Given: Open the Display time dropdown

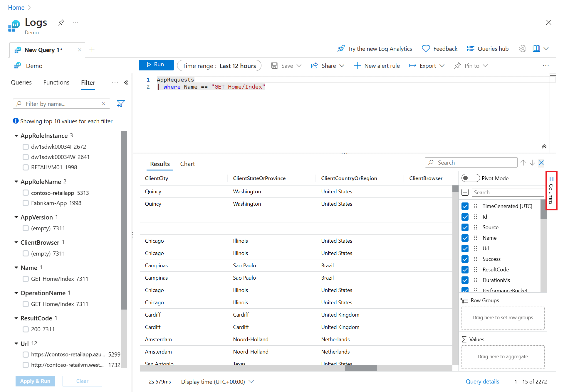Looking at the screenshot, I should [x=217, y=381].
